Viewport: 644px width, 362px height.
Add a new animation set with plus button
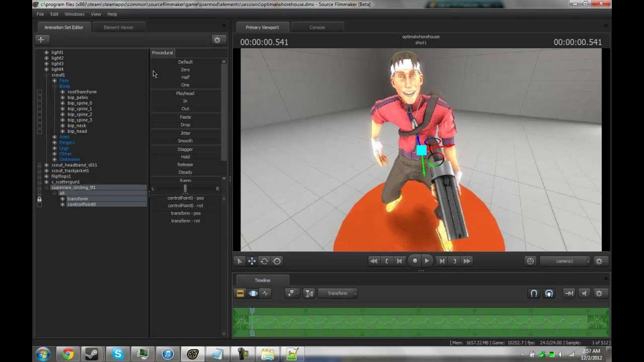[x=41, y=39]
